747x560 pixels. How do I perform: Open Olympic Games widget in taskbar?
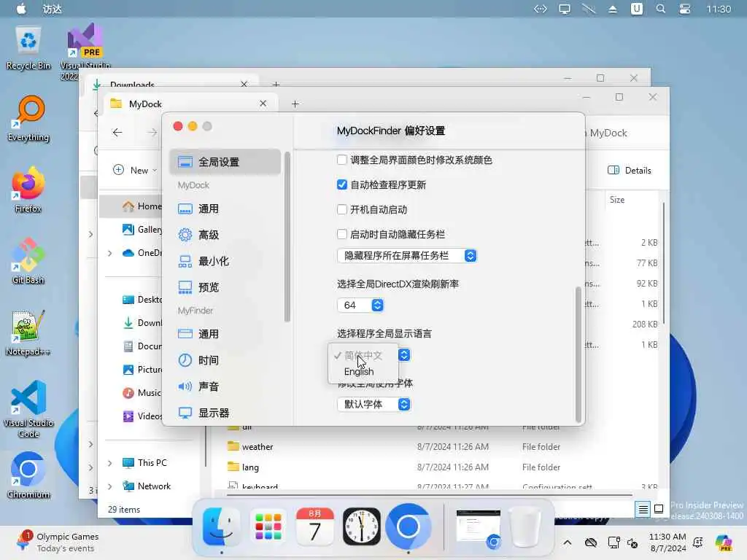pos(57,542)
